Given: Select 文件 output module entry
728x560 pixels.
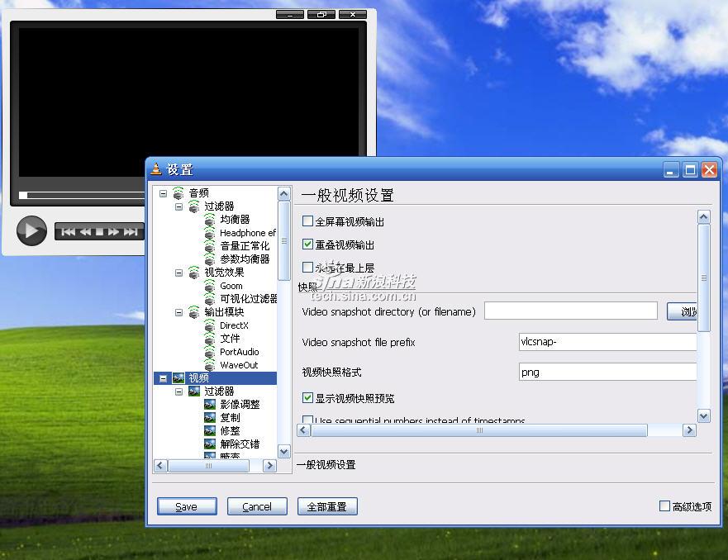Looking at the screenshot, I should (230, 338).
